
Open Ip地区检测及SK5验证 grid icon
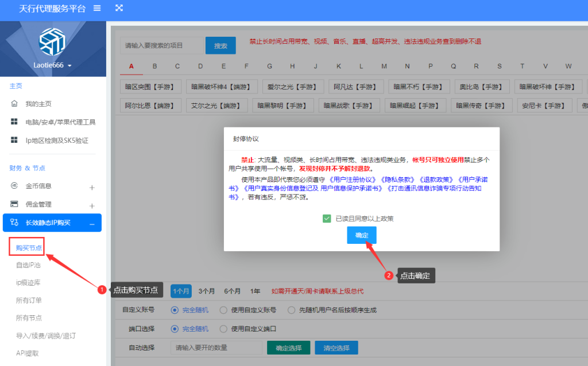coord(14,140)
